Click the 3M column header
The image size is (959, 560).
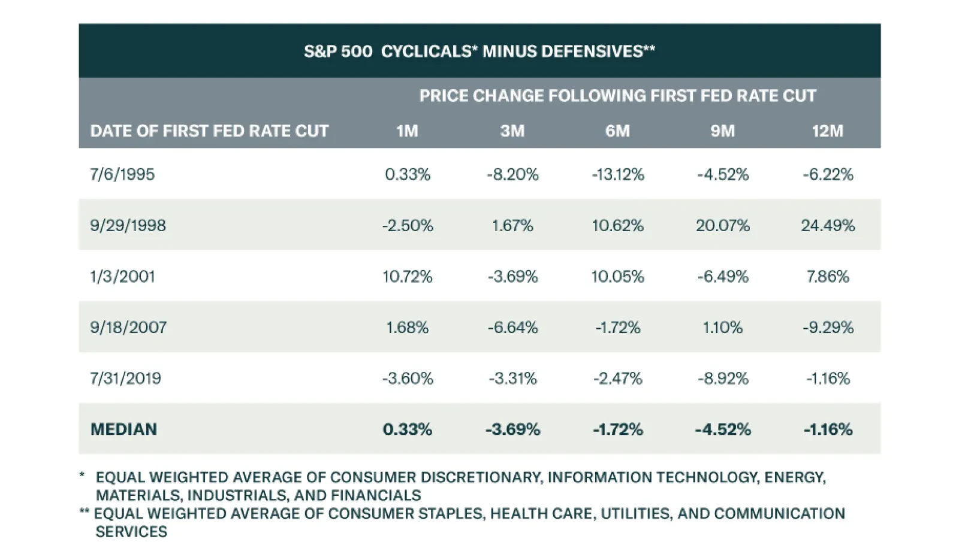click(x=512, y=131)
